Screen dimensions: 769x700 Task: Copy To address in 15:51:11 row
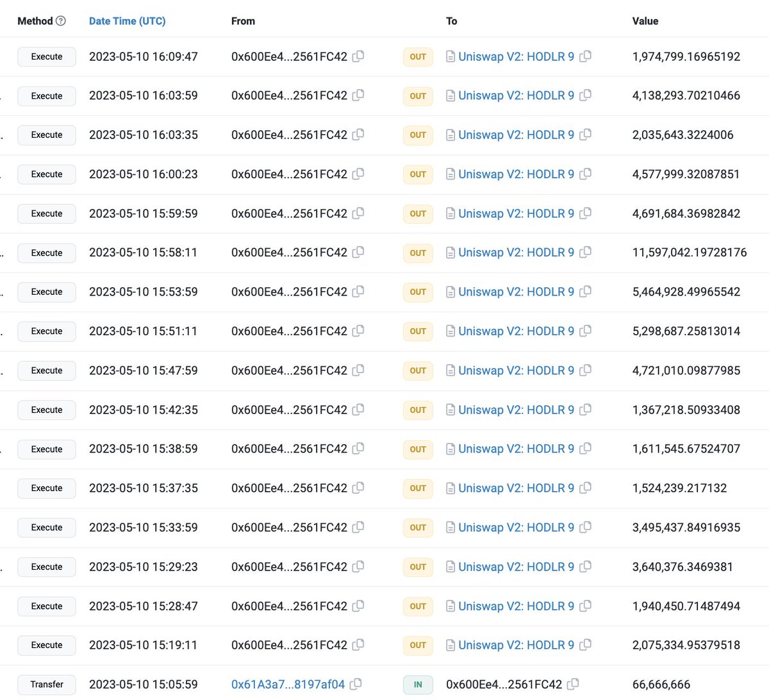point(585,331)
